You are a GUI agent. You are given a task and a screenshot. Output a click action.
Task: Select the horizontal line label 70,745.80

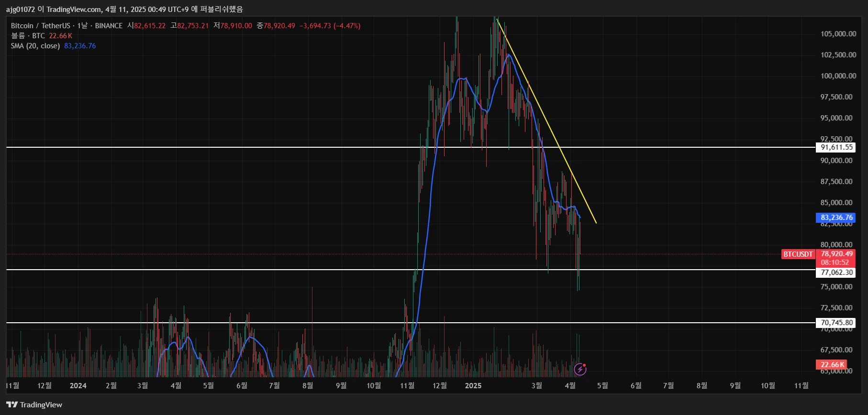click(x=836, y=323)
